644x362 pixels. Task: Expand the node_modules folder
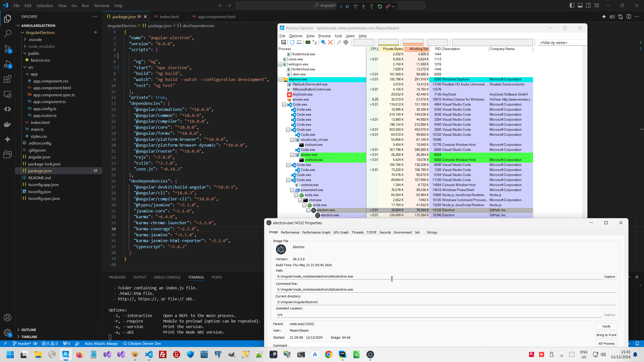coord(41,46)
